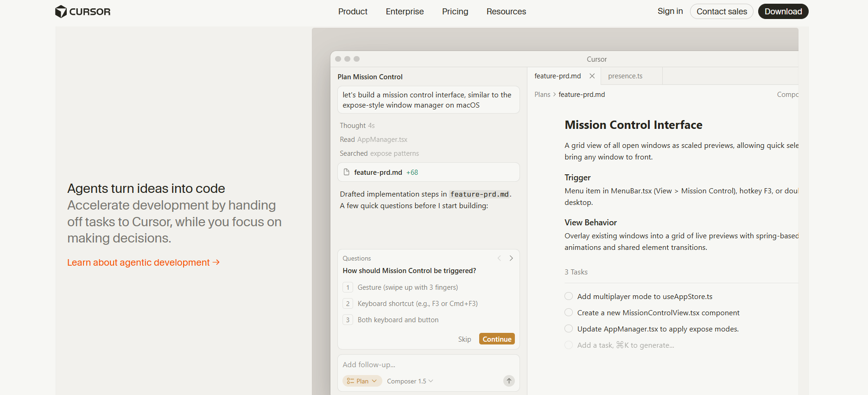Open Learn about agentic development link
This screenshot has width=868, height=395.
click(x=143, y=262)
